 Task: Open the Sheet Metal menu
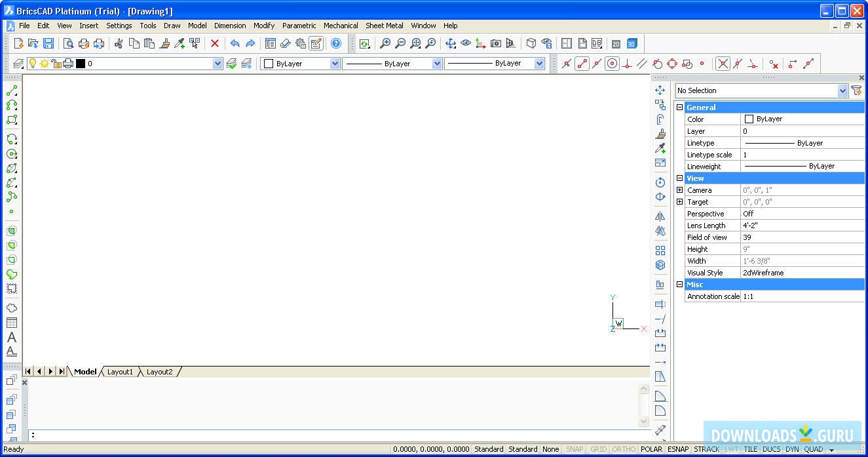tap(385, 26)
